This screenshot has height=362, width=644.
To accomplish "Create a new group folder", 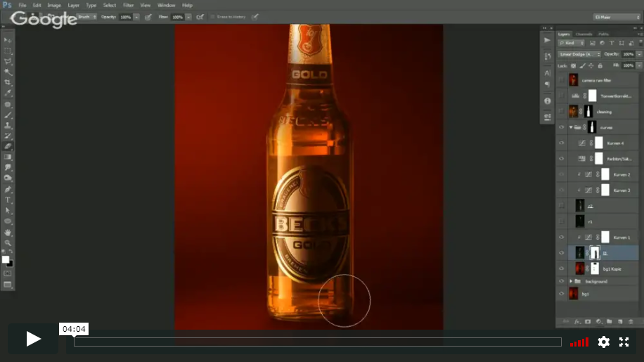I will (x=609, y=322).
